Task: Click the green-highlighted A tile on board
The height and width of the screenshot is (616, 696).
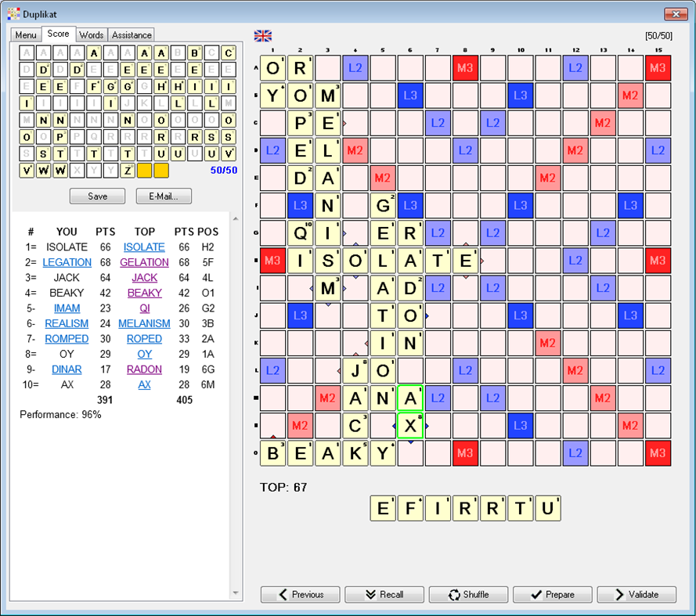Action: [410, 398]
